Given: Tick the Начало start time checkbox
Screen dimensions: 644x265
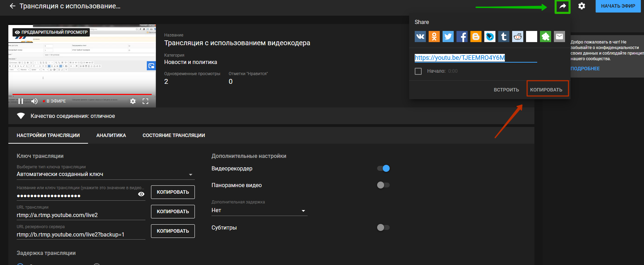Looking at the screenshot, I should pos(418,71).
